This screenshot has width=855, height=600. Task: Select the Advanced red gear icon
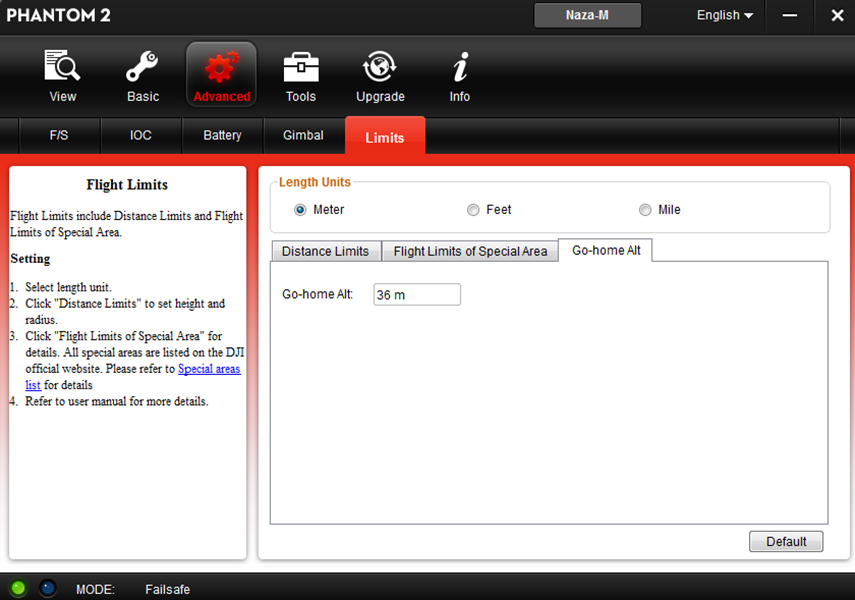pyautogui.click(x=221, y=67)
